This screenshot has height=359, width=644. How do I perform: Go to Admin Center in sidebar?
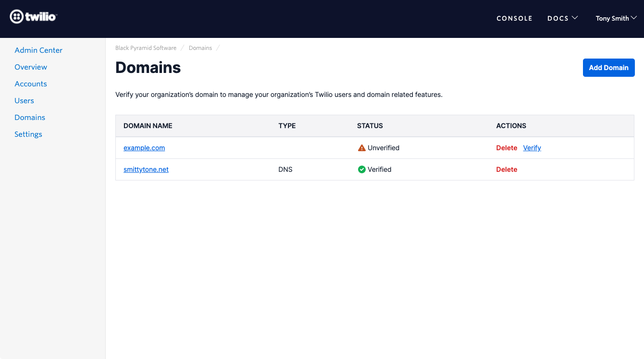point(38,50)
